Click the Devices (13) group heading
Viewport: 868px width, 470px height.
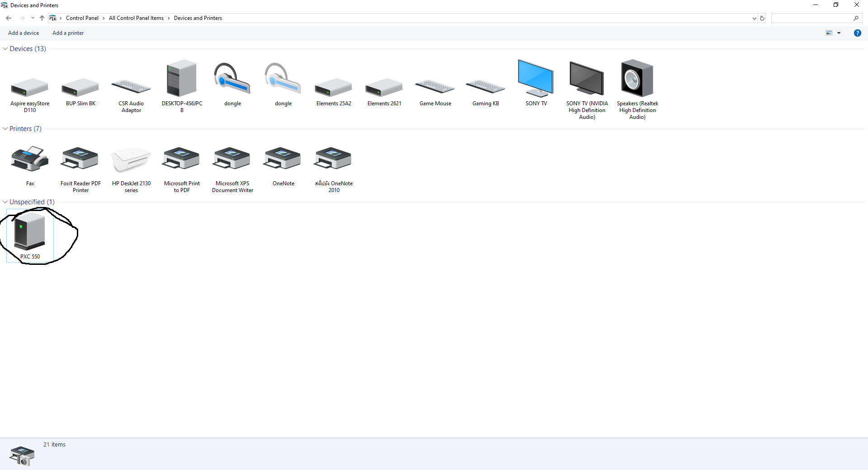click(x=28, y=49)
